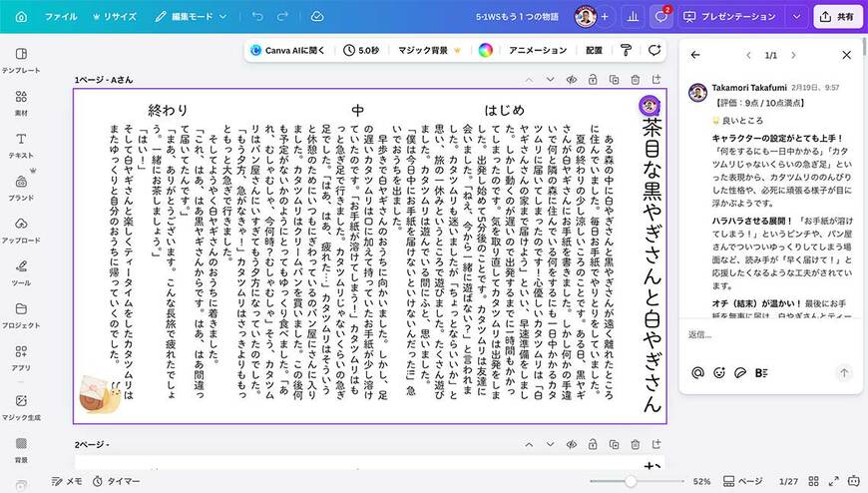Duplicate page 1
Image resolution: width=868 pixels, height=493 pixels.
[614, 80]
